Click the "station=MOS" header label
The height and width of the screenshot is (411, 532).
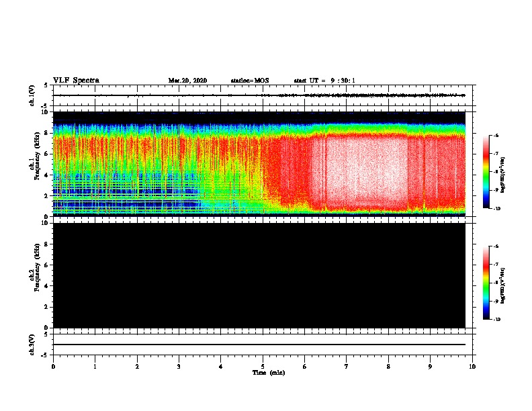tap(250, 81)
